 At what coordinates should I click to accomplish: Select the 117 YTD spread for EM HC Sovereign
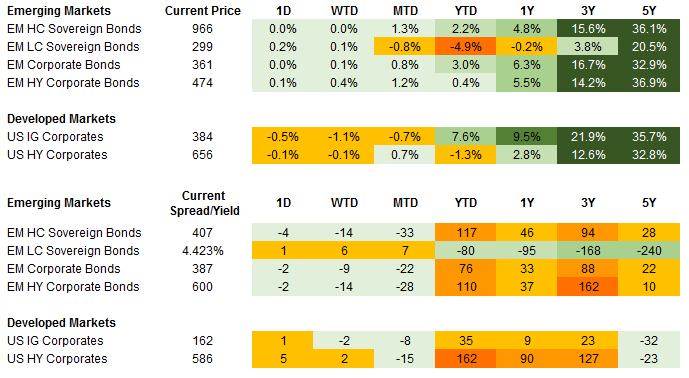465,233
